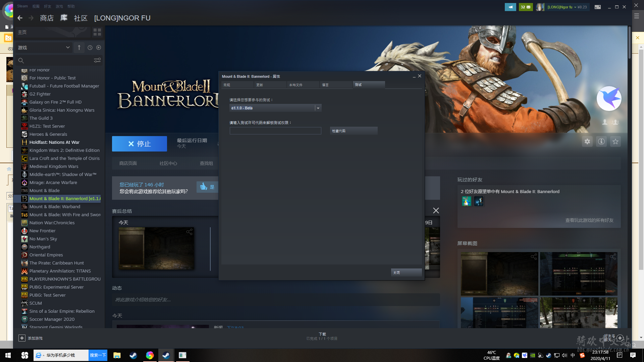Open advanced filter options beside the search box
This screenshot has height=362, width=644.
(97, 60)
